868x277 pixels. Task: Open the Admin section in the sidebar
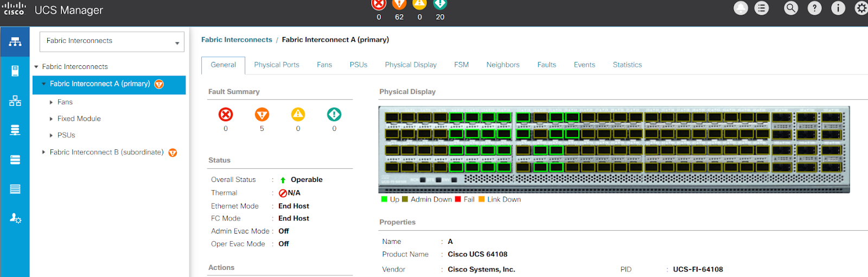15,218
